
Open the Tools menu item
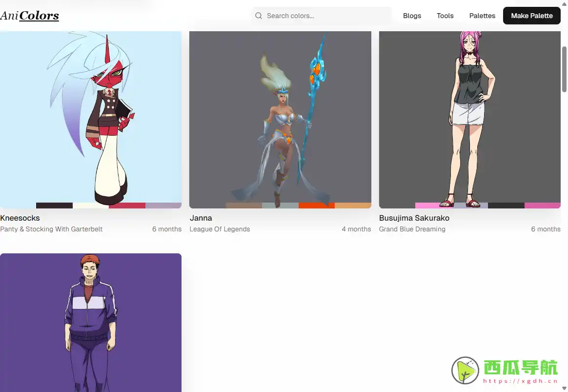click(x=445, y=16)
